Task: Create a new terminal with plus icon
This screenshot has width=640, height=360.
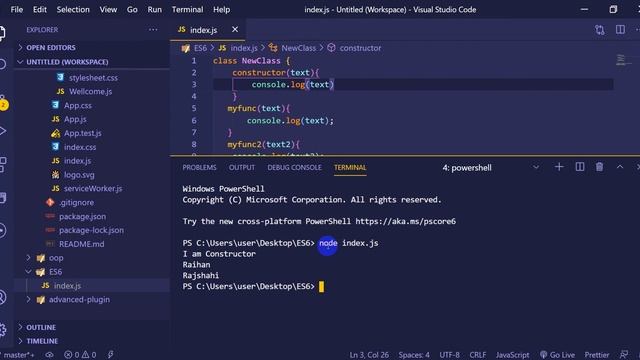Action: click(559, 167)
